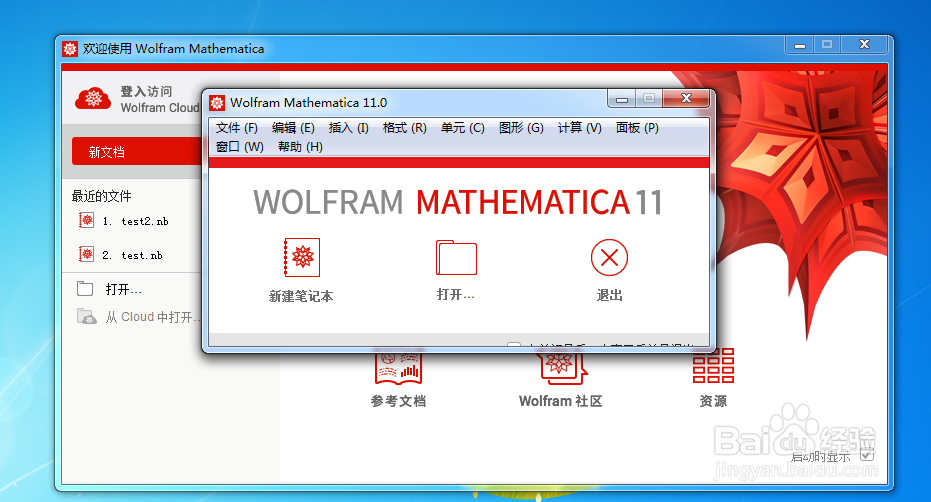Open the 帮助 (H) menu
Image resolution: width=931 pixels, height=502 pixels.
click(300, 147)
